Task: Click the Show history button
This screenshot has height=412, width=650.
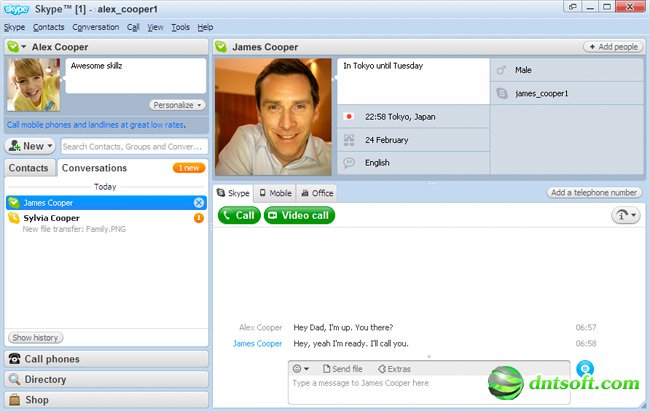Action: pyautogui.click(x=35, y=338)
